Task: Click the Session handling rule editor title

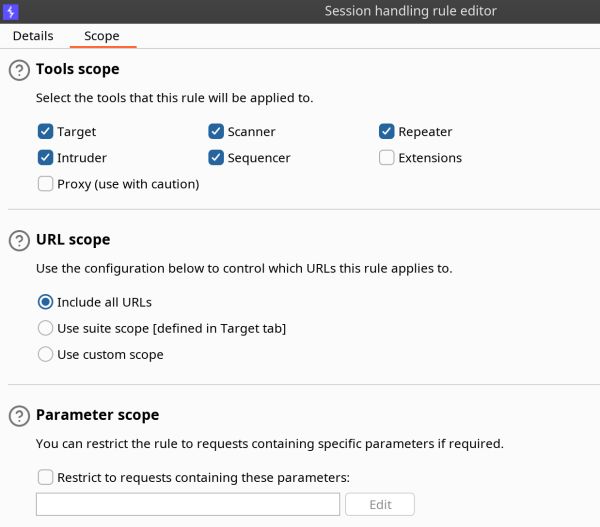Action: coord(410,11)
